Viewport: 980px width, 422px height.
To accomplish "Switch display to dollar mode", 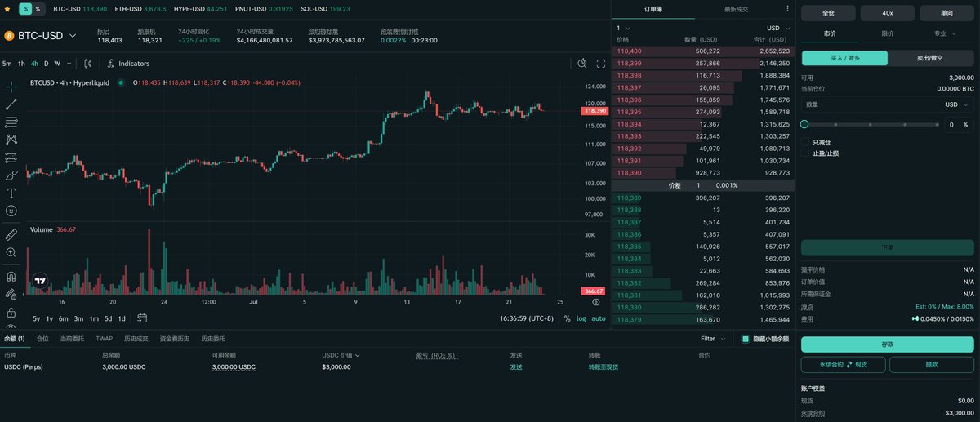I will coord(25,8).
